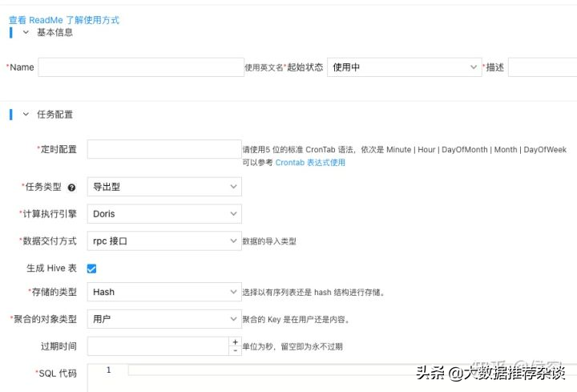Image resolution: width=577 pixels, height=392 pixels.
Task: Click the 任务配置 section title
Action: coord(54,115)
